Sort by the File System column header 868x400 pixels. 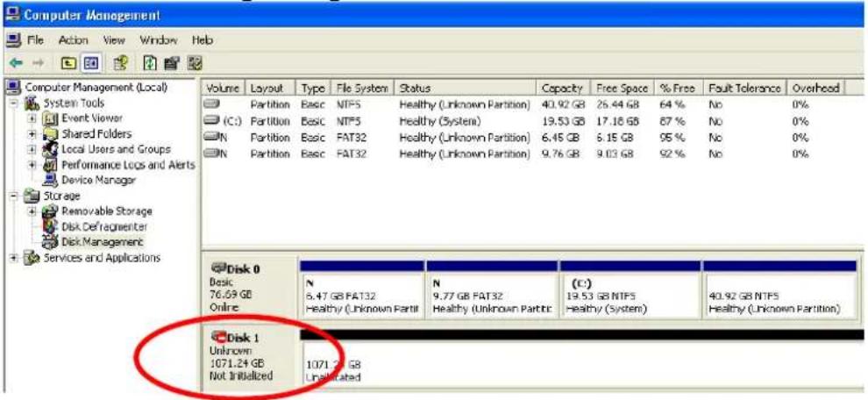pos(361,88)
